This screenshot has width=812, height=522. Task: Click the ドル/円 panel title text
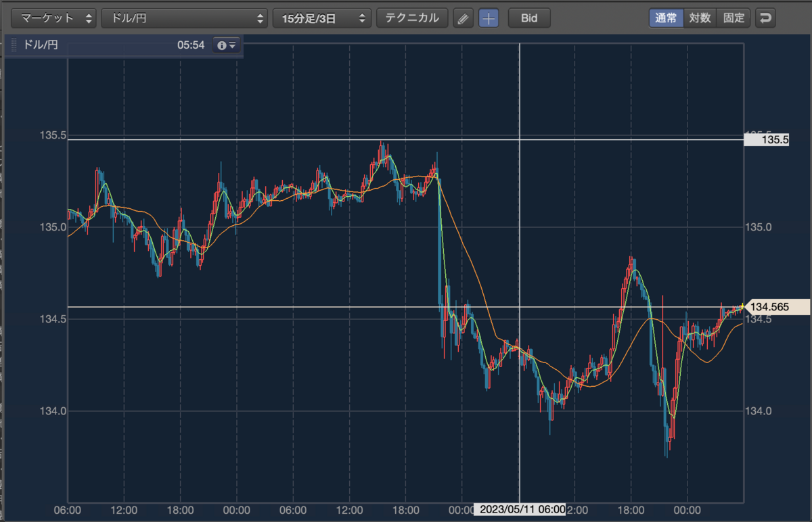tap(41, 45)
